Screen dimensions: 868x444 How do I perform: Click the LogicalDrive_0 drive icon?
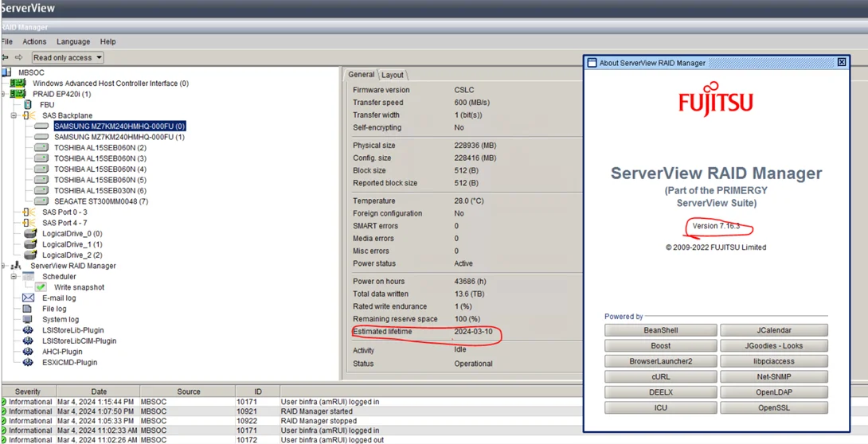(30, 233)
